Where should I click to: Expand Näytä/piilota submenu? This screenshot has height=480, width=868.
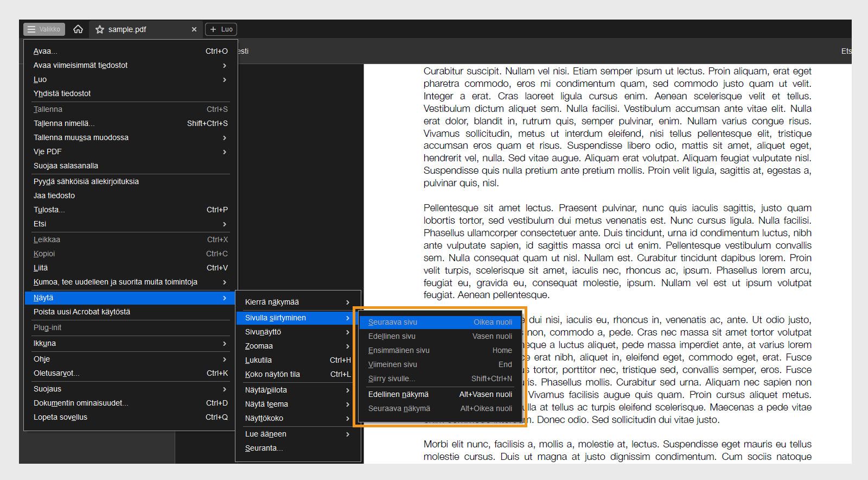coord(298,390)
